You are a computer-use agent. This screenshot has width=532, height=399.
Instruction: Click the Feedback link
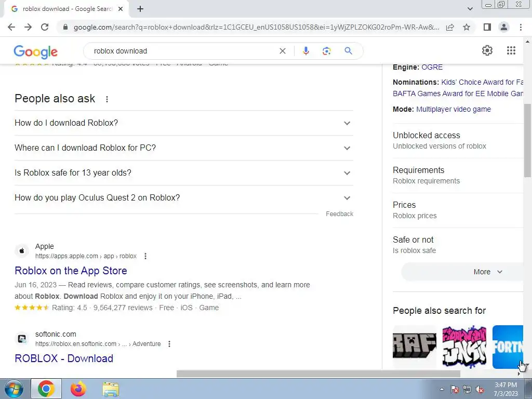pos(339,214)
